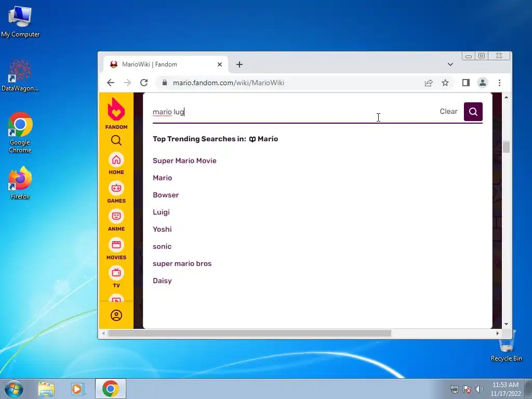Image resolution: width=532 pixels, height=399 pixels.
Task: Open My Computer desktop icon
Action: click(20, 22)
